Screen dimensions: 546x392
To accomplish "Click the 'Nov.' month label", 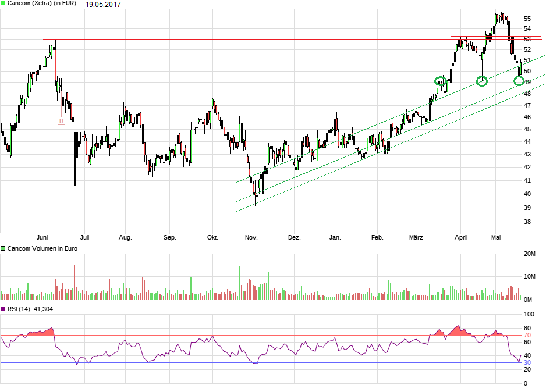I will (x=251, y=237).
